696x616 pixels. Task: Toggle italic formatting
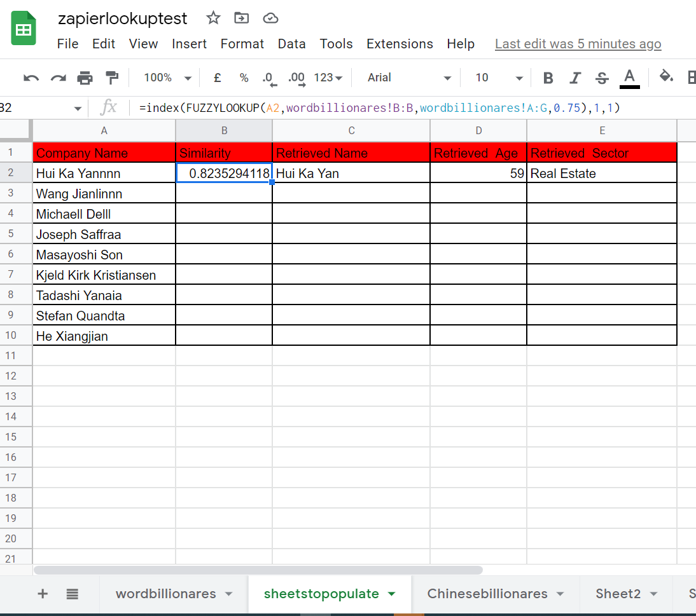click(575, 77)
